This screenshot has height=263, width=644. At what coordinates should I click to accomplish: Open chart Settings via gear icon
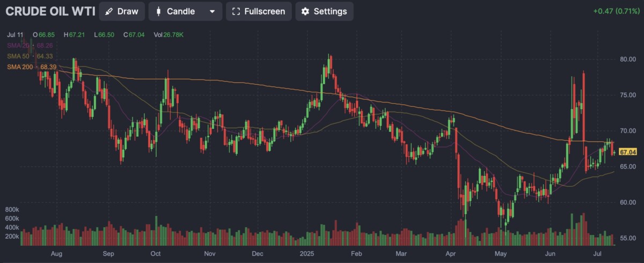[305, 11]
